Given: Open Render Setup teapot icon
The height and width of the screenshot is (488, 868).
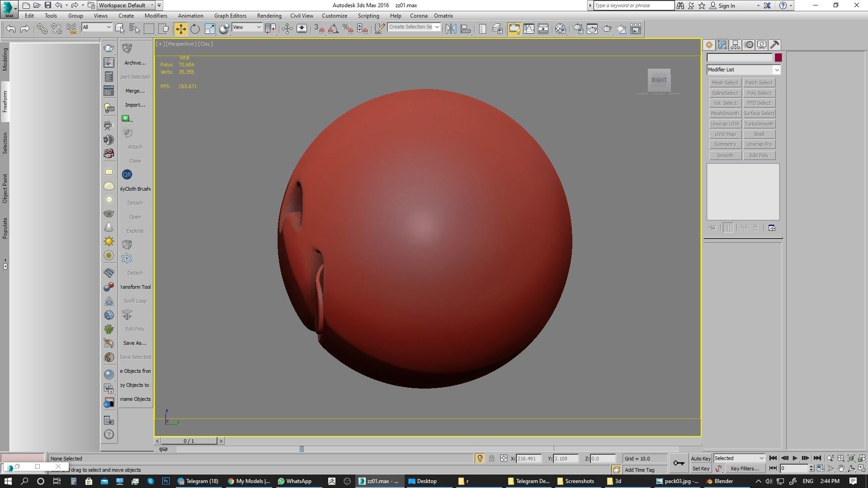Looking at the screenshot, I should 578,29.
